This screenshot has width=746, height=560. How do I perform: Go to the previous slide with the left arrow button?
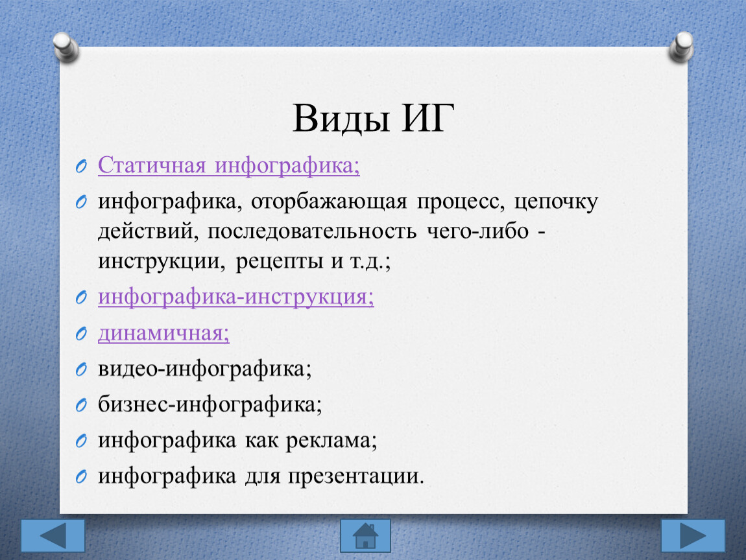tap(53, 536)
